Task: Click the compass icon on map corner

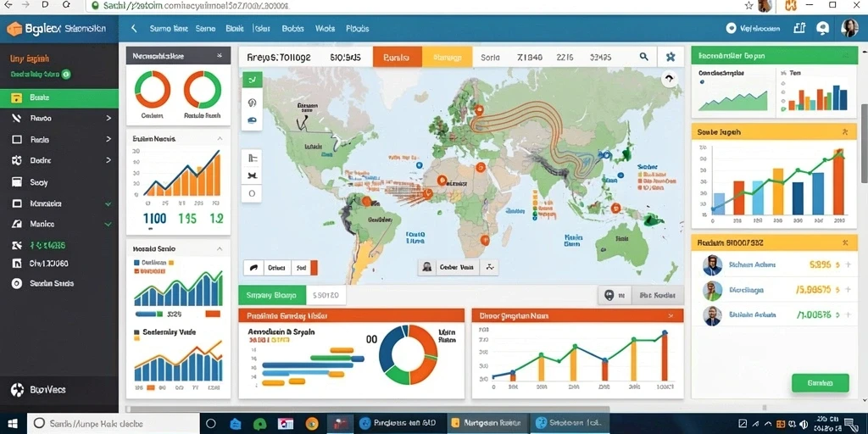Action: (x=670, y=79)
